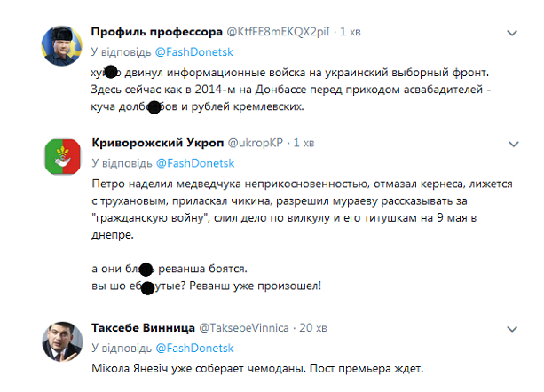
Task: Open 1 хв timestamp on Криворожский Укроп tweet
Action: (304, 143)
